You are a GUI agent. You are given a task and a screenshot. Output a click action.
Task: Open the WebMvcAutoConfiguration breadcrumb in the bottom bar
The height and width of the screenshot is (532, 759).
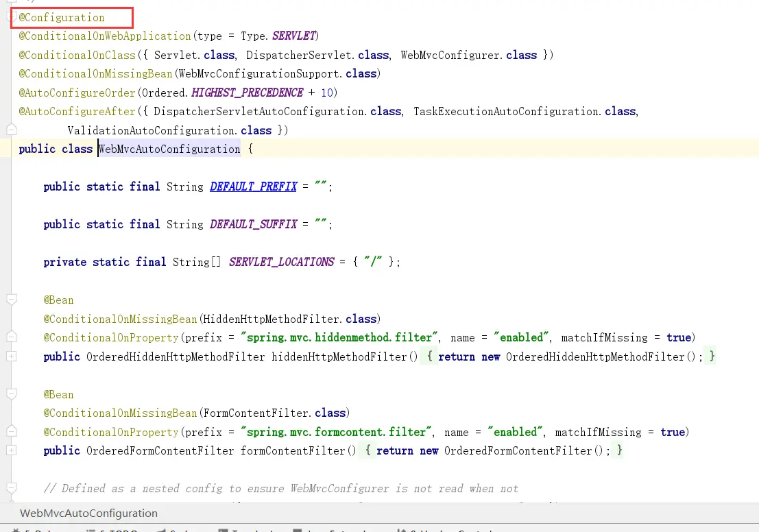coord(88,513)
